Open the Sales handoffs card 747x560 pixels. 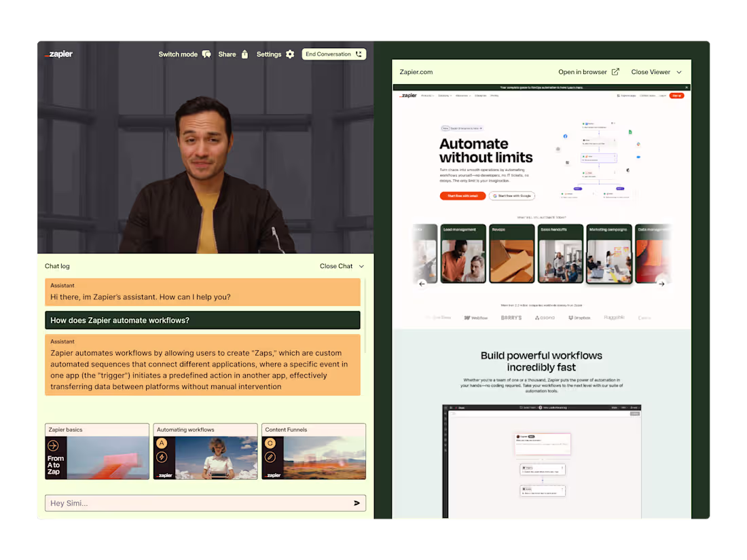[x=560, y=254]
